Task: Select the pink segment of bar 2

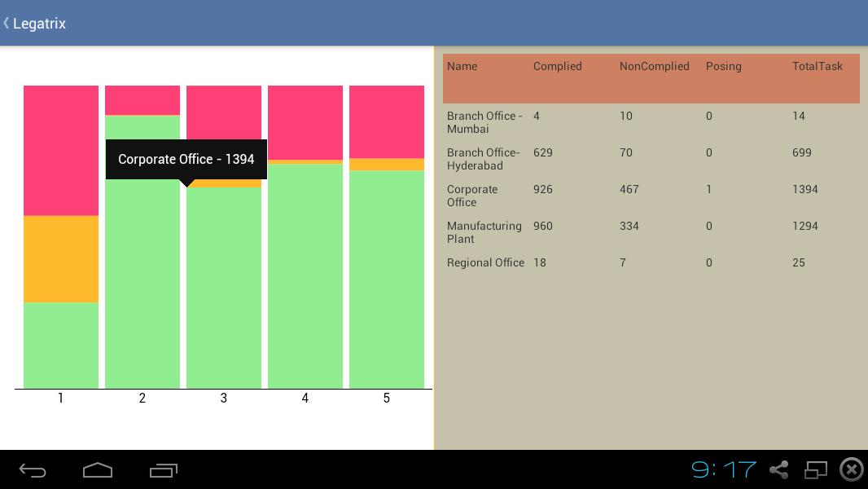Action: point(142,100)
